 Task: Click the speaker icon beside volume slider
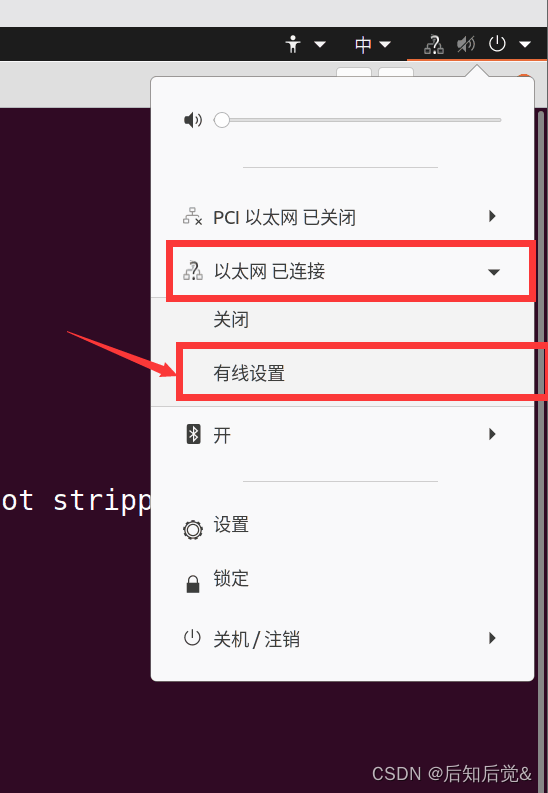pos(193,120)
